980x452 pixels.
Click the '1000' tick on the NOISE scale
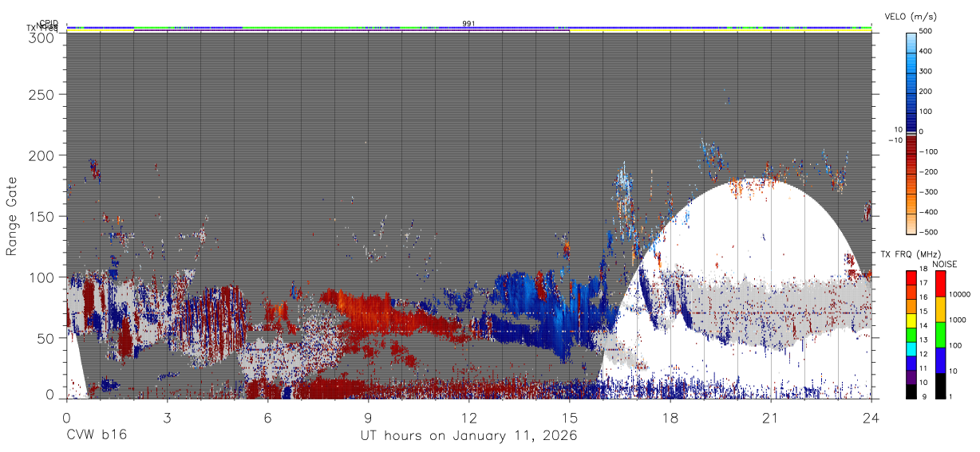point(958,320)
